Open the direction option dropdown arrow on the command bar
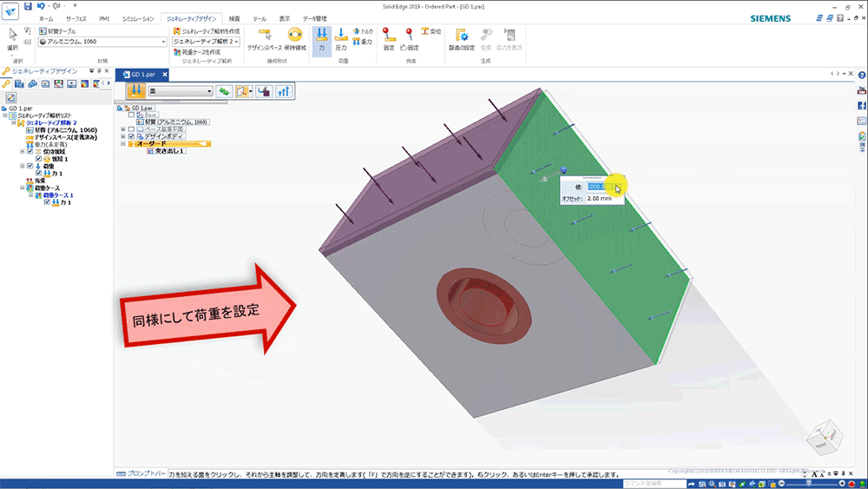 coord(251,91)
